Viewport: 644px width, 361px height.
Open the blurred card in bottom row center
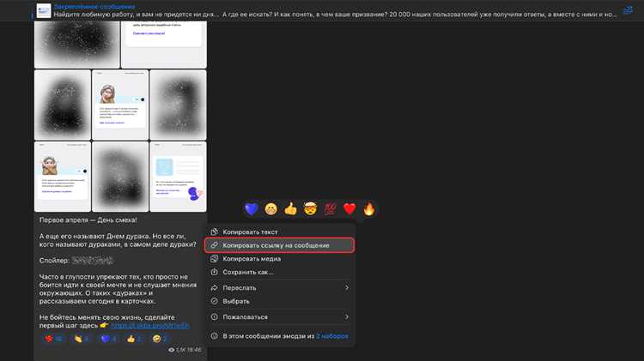pyautogui.click(x=120, y=177)
